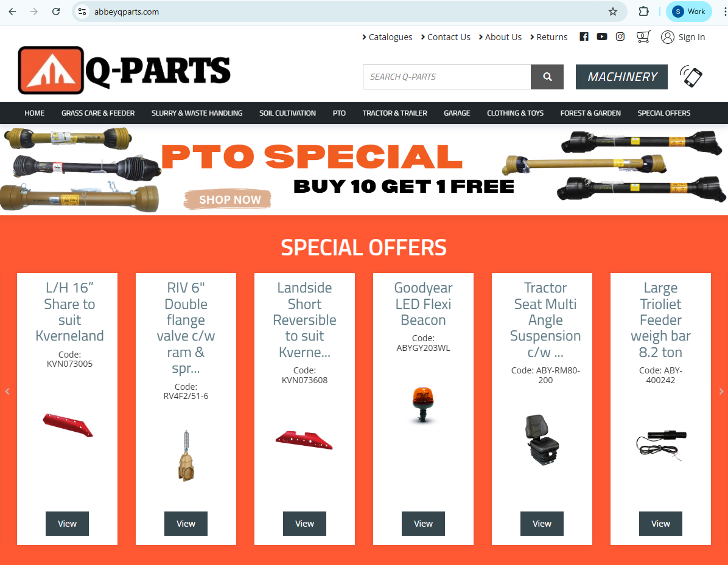728x565 pixels.
Task: Open the Slurry & Waste Handling menu
Action: tap(197, 113)
